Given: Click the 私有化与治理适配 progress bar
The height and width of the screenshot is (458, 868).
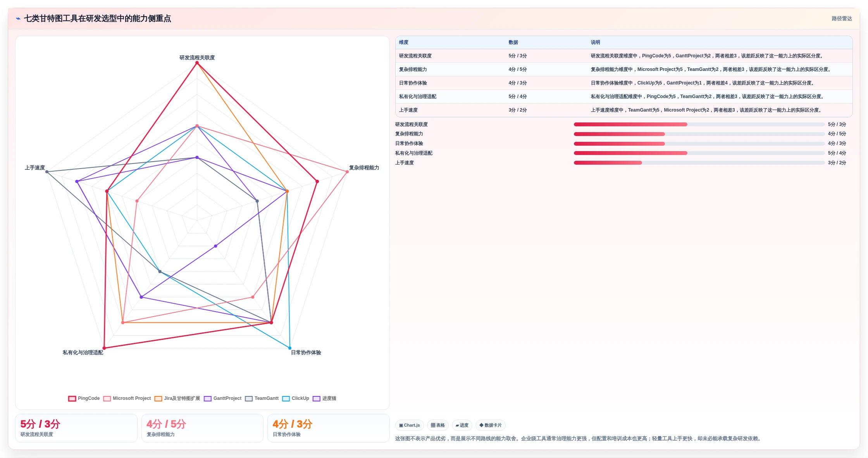Looking at the screenshot, I should 699,153.
